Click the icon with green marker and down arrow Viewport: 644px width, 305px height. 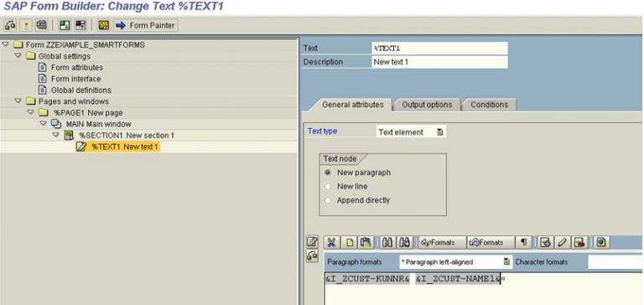[65, 25]
